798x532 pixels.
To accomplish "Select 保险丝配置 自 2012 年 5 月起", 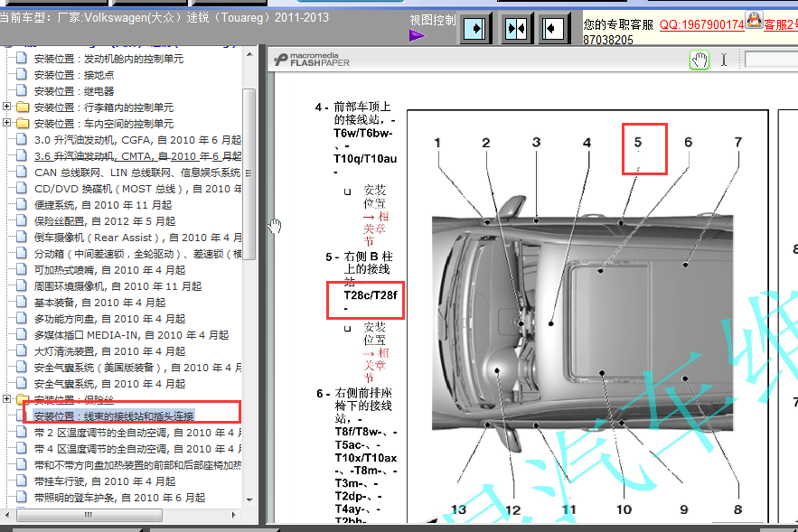I will pos(104,222).
